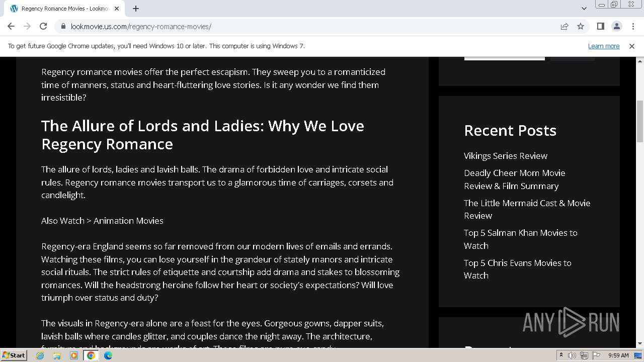Open Windows Media Player from the taskbar
644x362 pixels.
(x=74, y=355)
